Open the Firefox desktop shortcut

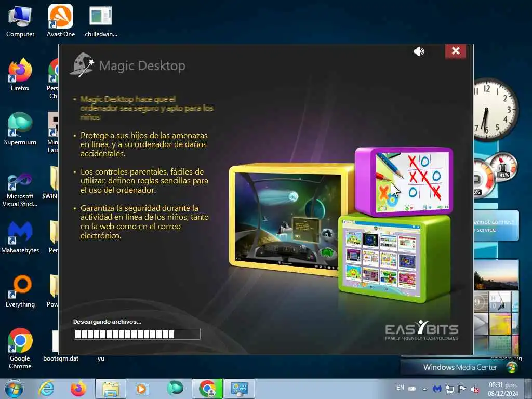20,75
